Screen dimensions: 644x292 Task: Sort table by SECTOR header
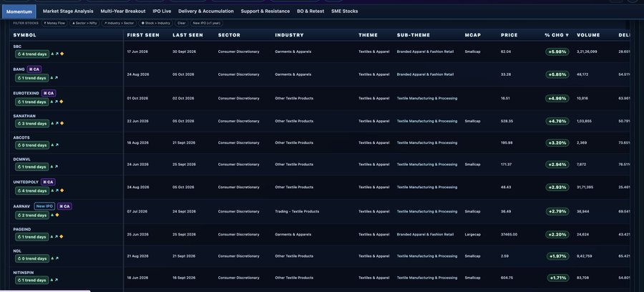click(229, 35)
